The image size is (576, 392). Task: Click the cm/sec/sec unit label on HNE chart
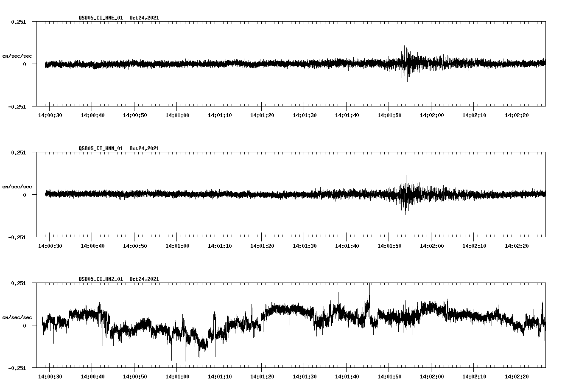coord(17,56)
